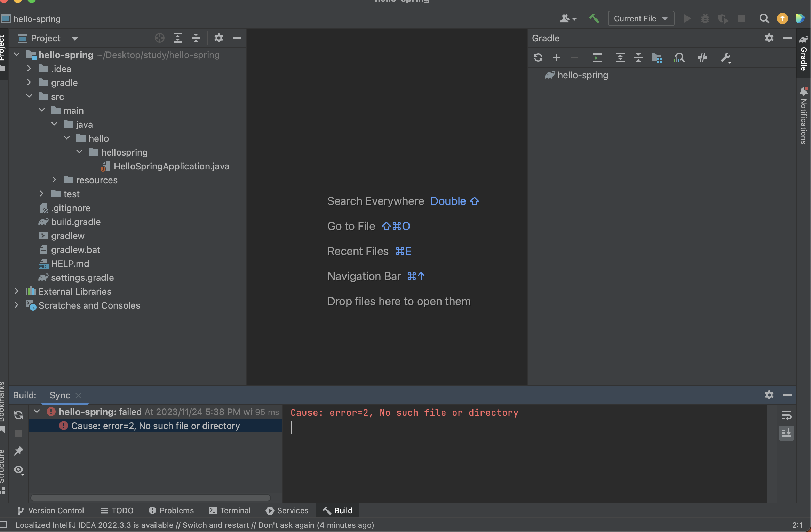Select Cause error=2 build message row
This screenshot has height=532, width=811.
[156, 426]
